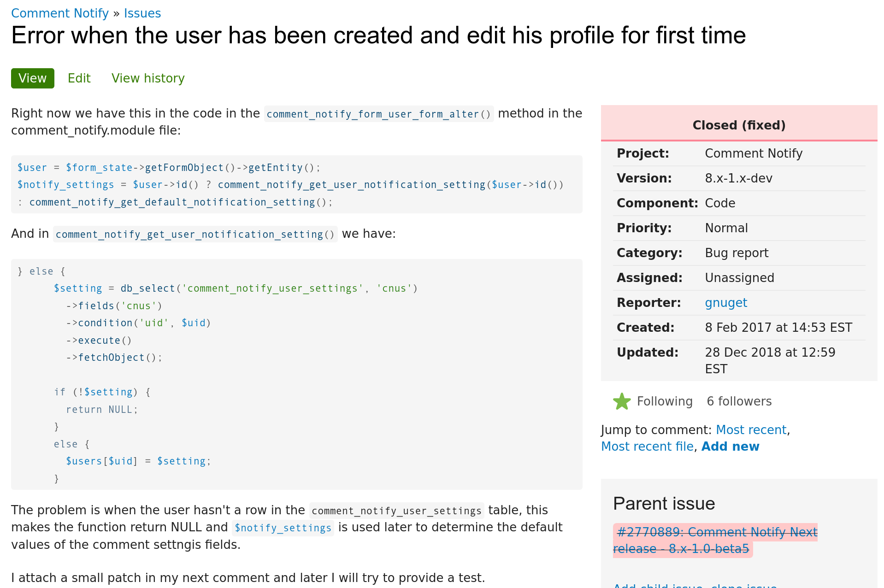
Task: Toggle the Following flag text
Action: click(664, 401)
